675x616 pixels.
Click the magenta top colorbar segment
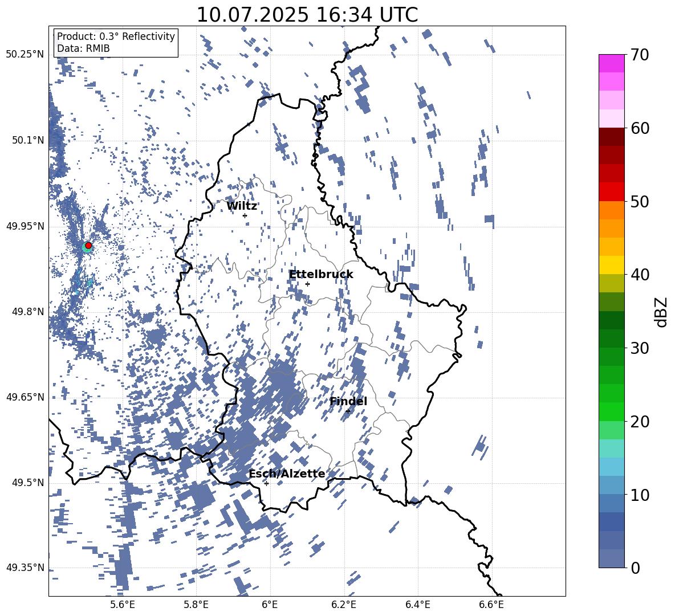pos(611,64)
